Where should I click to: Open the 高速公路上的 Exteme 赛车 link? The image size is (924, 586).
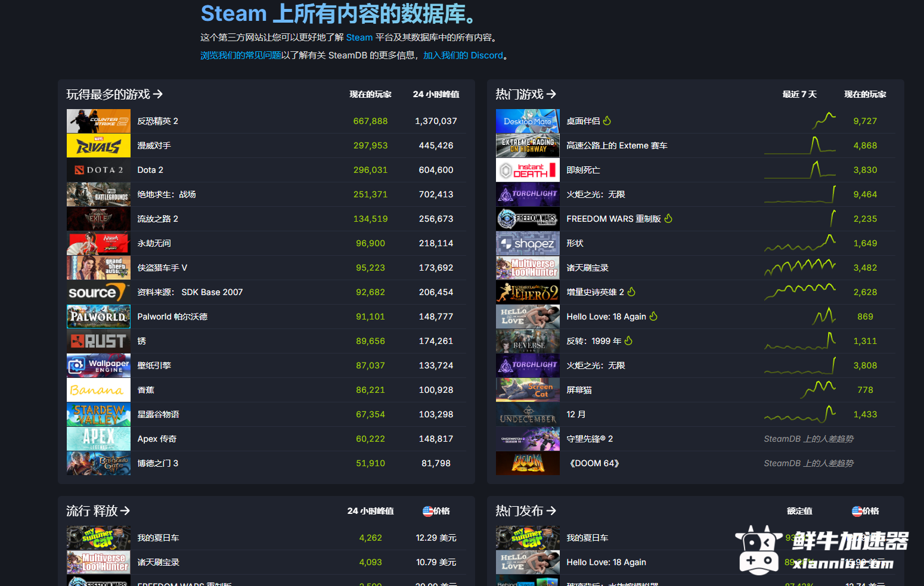(617, 145)
